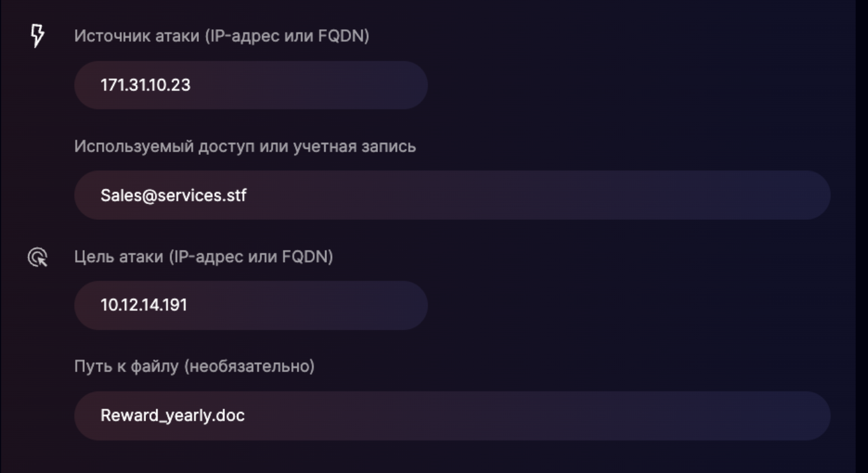
Task: Click the target cursor attack goal icon
Action: (38, 258)
